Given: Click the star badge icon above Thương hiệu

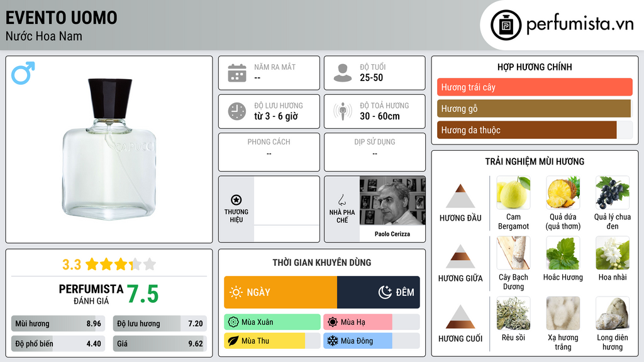Looking at the screenshot, I should click(236, 200).
